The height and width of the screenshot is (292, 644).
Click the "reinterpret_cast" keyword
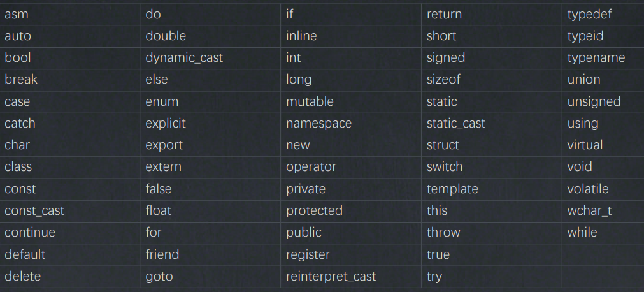[331, 276]
